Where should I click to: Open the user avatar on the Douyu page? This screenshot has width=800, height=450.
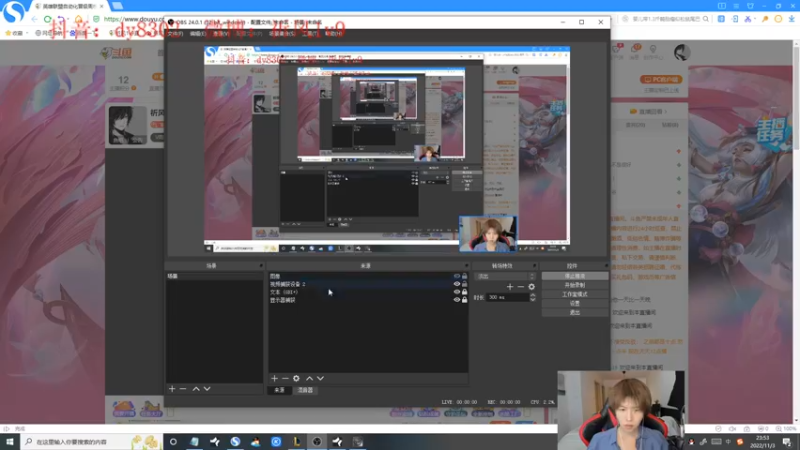coord(682,52)
